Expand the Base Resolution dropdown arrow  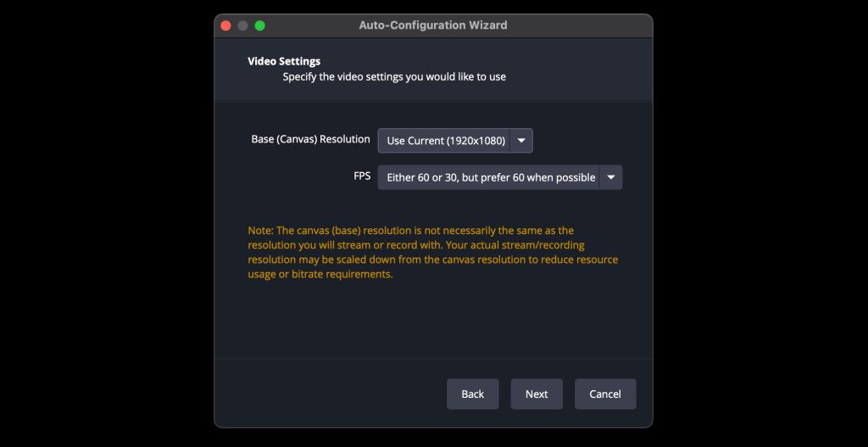(521, 141)
